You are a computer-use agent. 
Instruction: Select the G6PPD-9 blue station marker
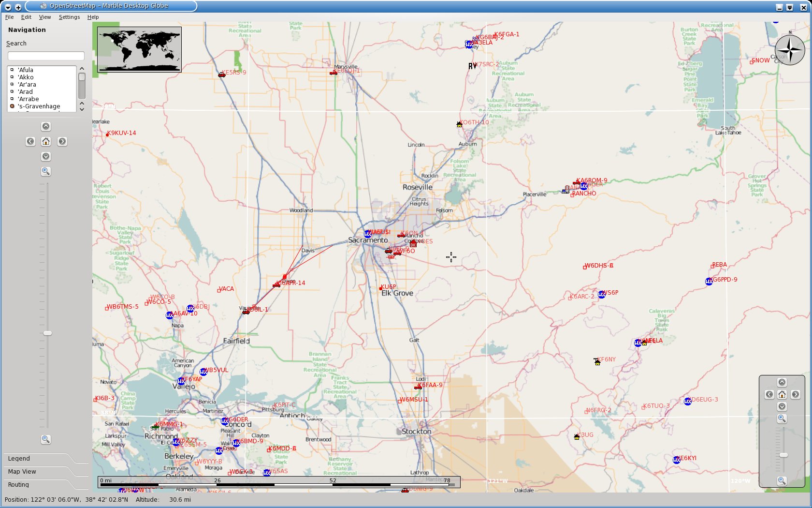coord(709,282)
